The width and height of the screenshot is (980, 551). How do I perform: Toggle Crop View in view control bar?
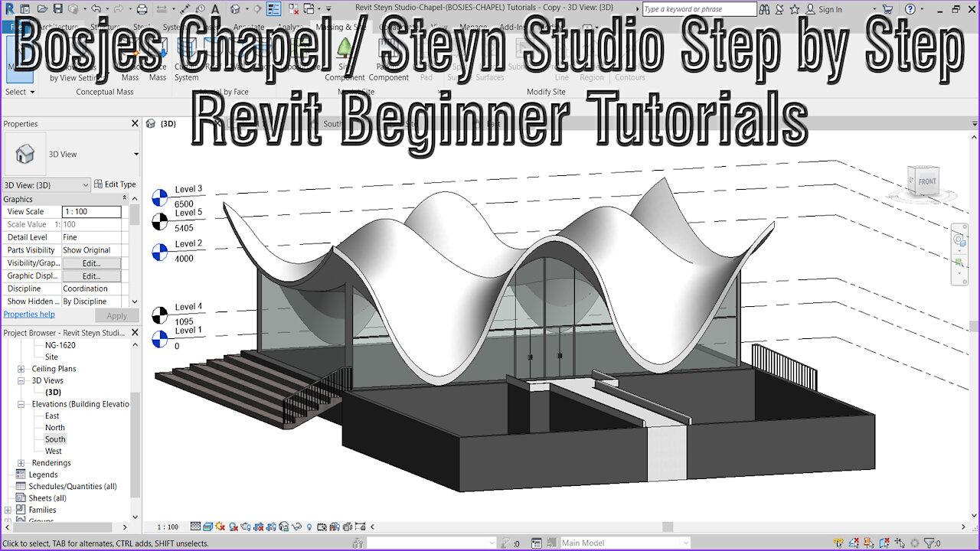click(x=258, y=527)
